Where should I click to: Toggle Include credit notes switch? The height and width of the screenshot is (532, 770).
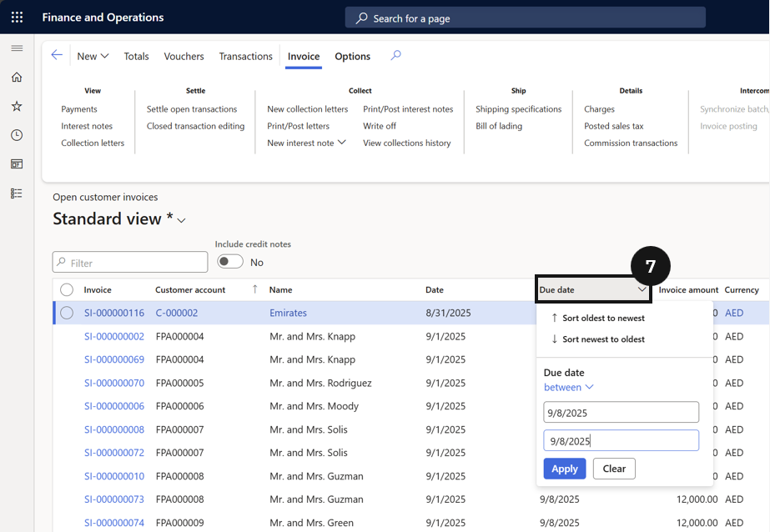[x=230, y=262]
